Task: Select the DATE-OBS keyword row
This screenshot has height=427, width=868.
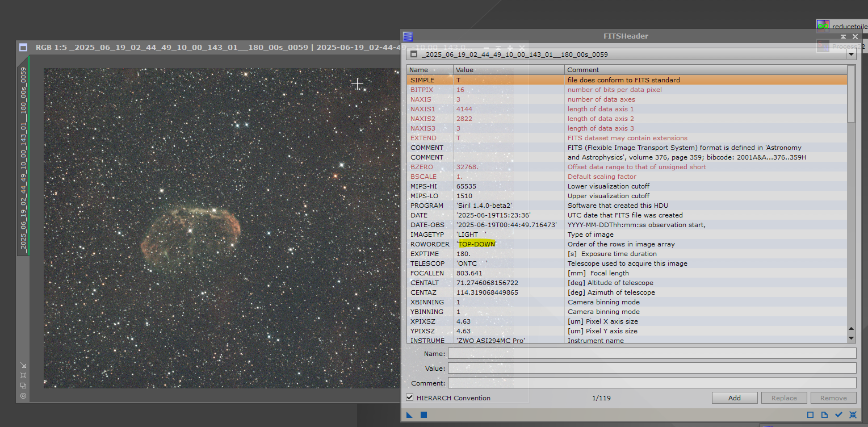Action: pyautogui.click(x=627, y=225)
